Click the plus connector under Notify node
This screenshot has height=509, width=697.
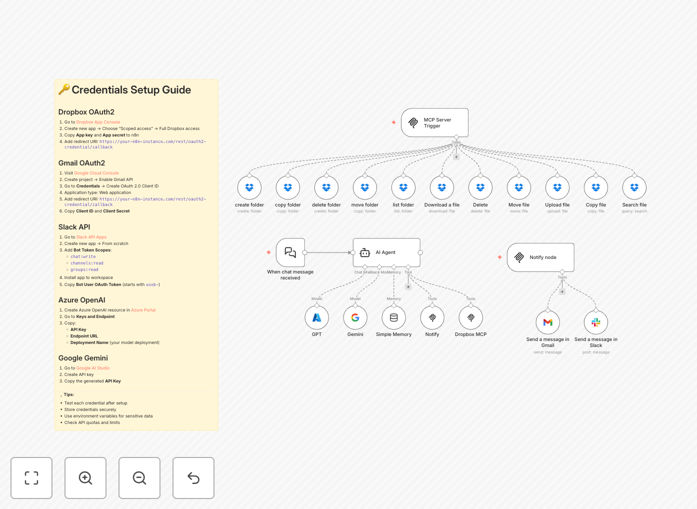click(562, 291)
